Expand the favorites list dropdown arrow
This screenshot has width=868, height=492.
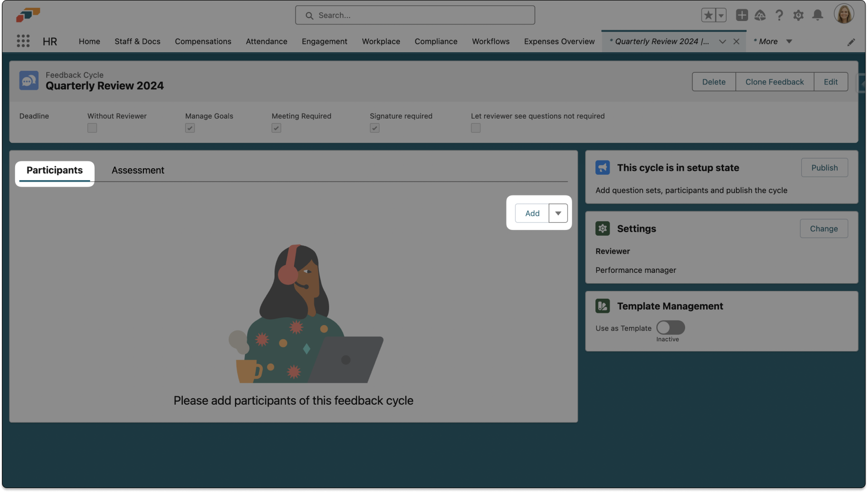tap(721, 15)
